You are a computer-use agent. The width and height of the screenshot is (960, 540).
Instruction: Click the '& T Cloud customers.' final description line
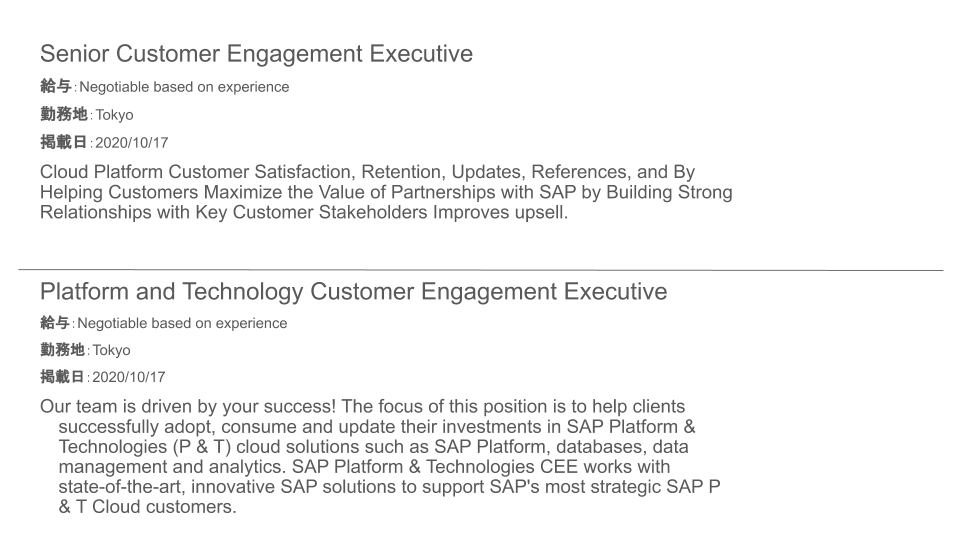point(148,507)
